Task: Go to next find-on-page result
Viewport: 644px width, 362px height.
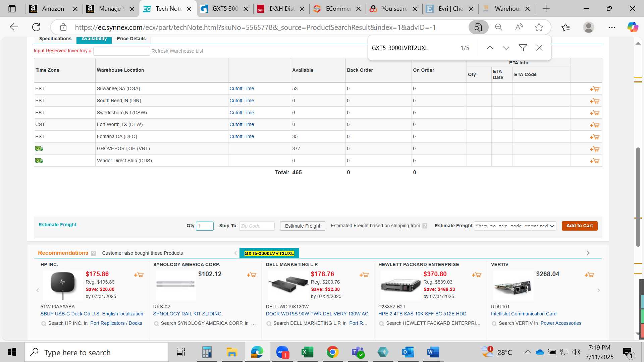Action: (x=506, y=48)
